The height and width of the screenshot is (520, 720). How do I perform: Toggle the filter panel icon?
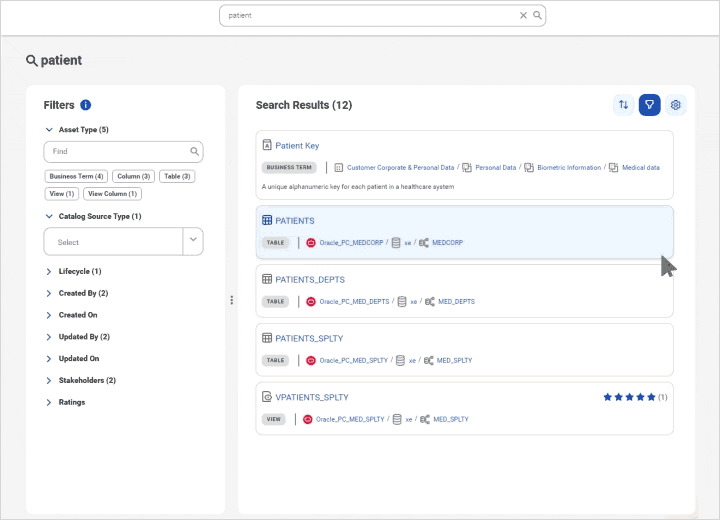(650, 105)
